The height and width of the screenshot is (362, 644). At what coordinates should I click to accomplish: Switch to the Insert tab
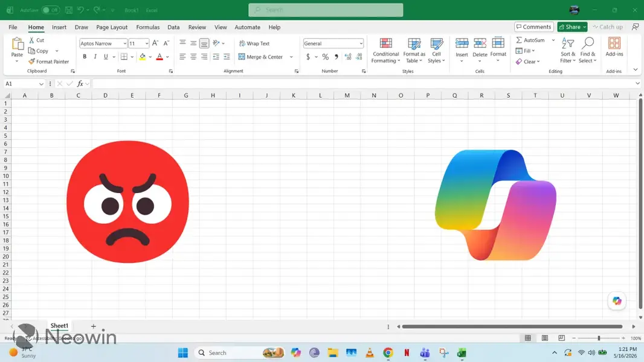click(59, 27)
